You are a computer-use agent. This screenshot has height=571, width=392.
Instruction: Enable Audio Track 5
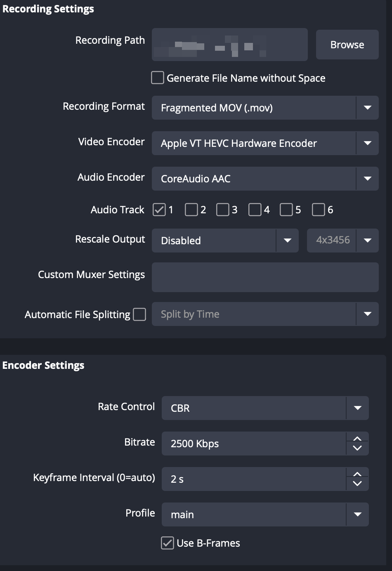(286, 210)
